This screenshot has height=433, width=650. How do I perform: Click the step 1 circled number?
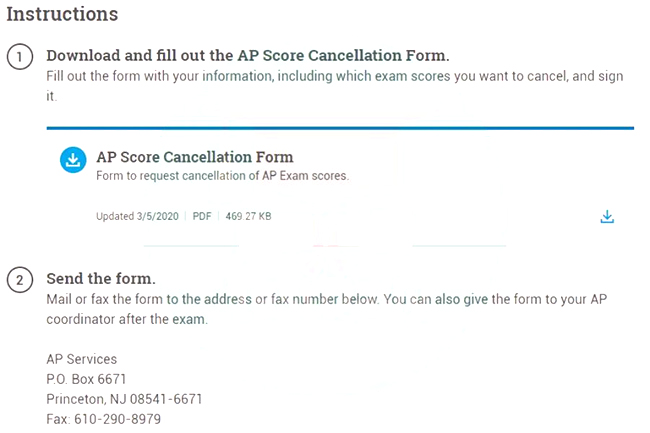[x=20, y=56]
